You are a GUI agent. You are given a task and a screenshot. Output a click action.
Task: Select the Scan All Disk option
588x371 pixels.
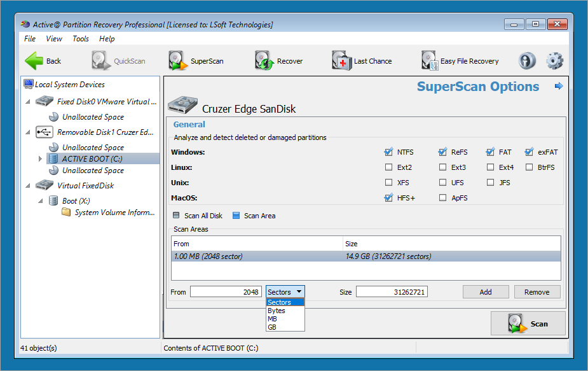click(x=176, y=216)
